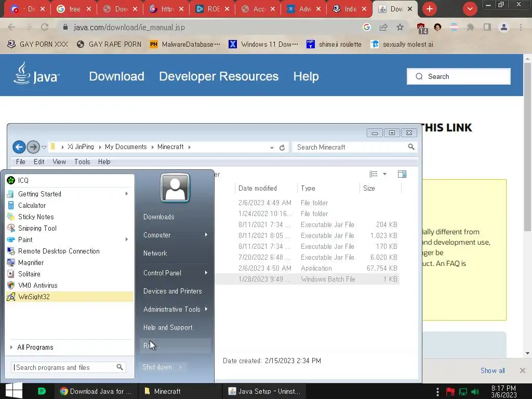Viewport: 532px width, 399px height.
Task: Go forward in the Explorer window
Action: (x=33, y=147)
